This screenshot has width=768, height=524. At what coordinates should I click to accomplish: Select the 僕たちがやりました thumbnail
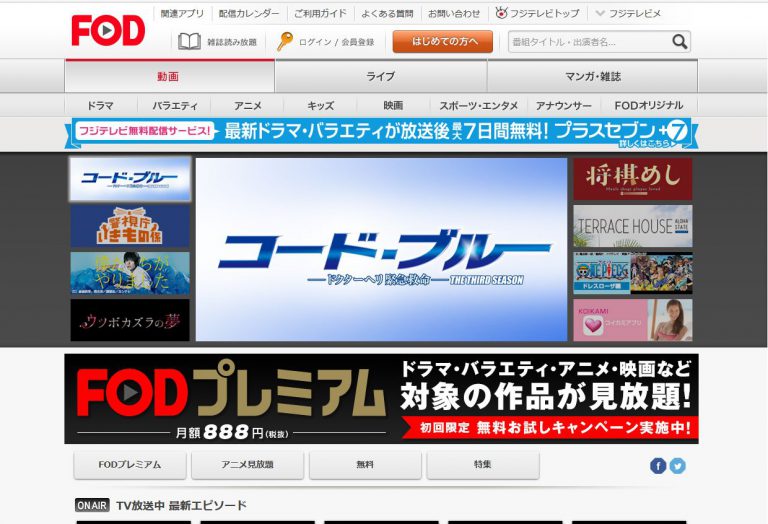click(130, 273)
